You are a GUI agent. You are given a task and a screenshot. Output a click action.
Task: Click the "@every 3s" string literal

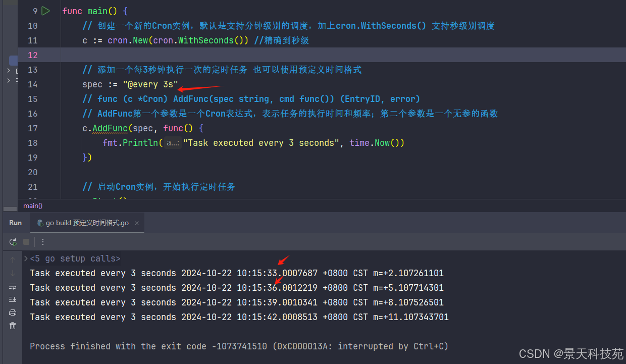[x=150, y=84]
